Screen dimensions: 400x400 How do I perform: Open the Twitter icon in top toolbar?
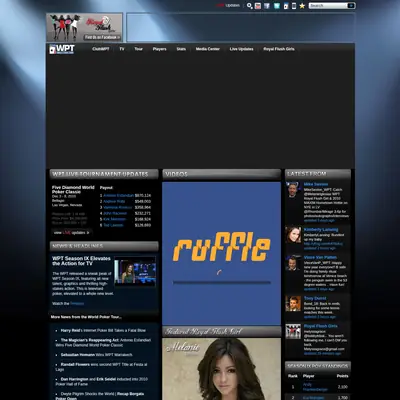click(x=277, y=6)
